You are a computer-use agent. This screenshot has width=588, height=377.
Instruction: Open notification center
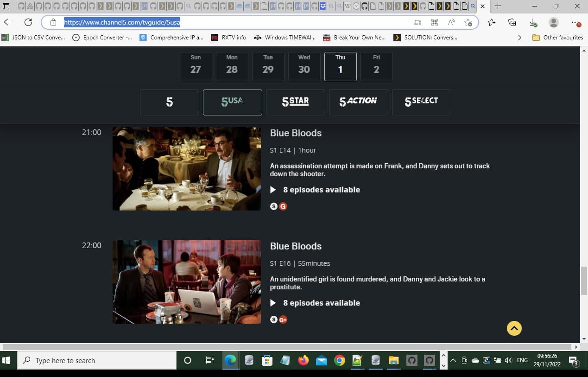coord(574,361)
